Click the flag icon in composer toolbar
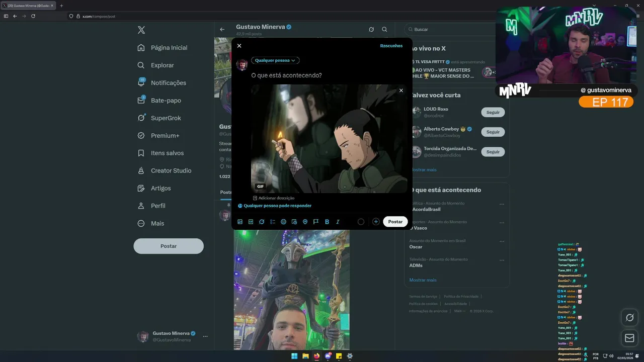This screenshot has height=362, width=644. click(316, 222)
